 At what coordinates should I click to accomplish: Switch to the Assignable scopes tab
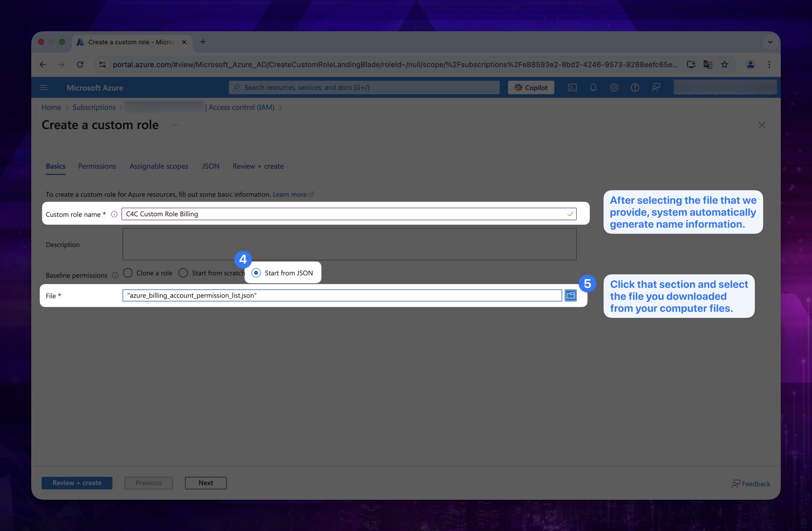tap(159, 166)
